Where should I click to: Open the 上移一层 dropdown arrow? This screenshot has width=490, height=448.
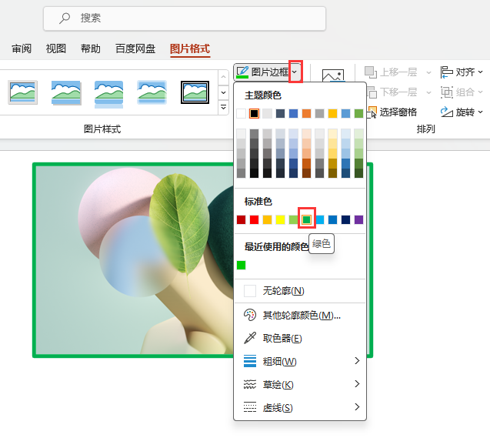[x=428, y=72]
